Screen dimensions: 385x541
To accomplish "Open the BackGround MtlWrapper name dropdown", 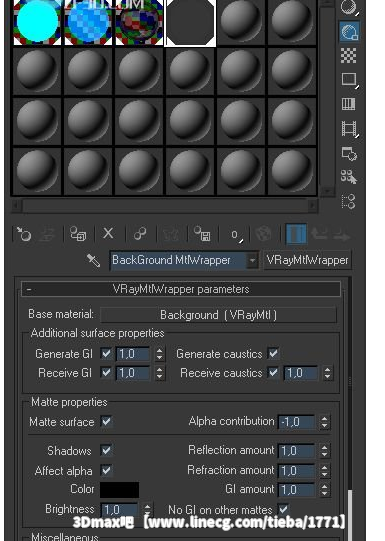I will point(253,260).
